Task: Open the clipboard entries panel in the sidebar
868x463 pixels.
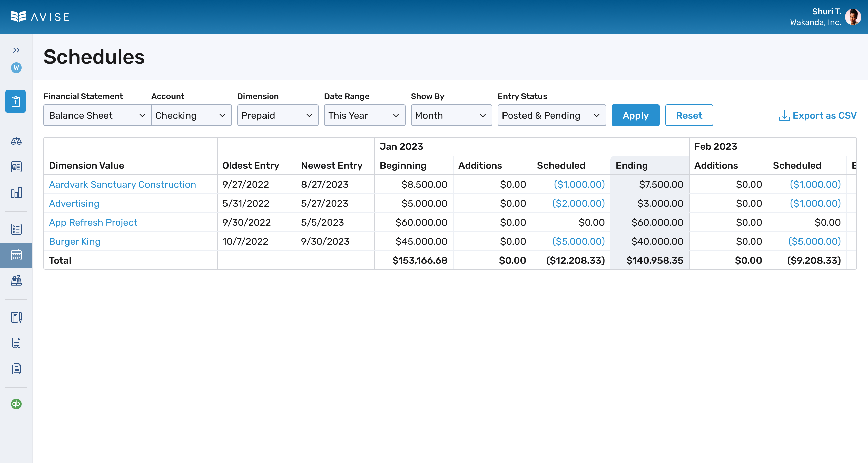Action: pyautogui.click(x=16, y=101)
